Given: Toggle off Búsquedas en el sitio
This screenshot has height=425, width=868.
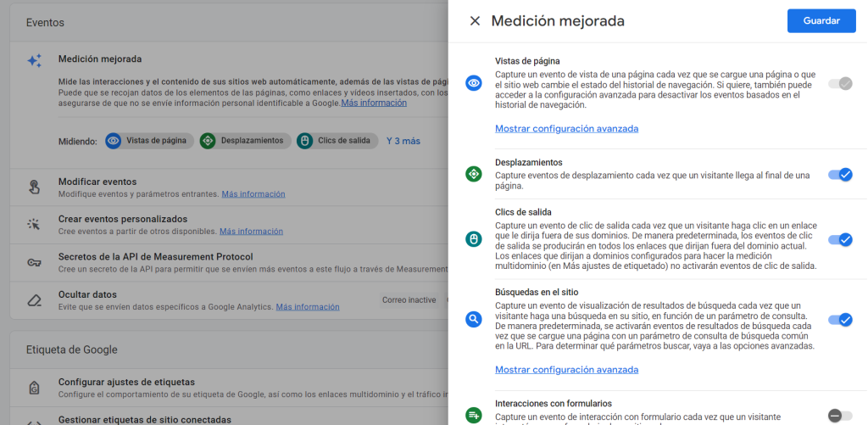Looking at the screenshot, I should [x=840, y=320].
